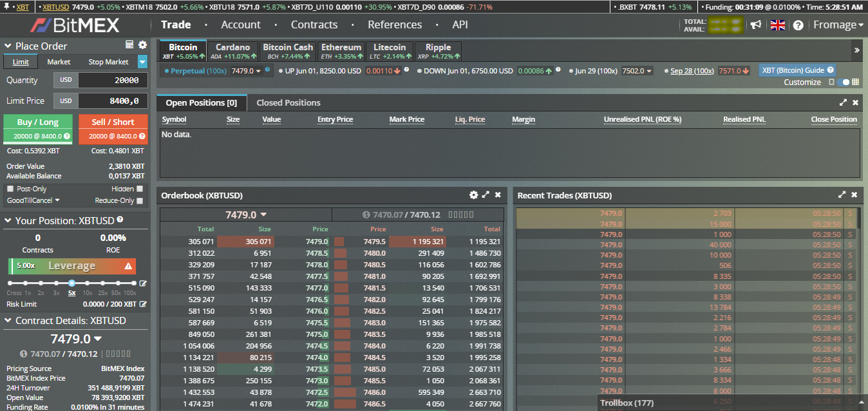
Task: Collapse Contract Details: XBTUSD section
Action: pos(8,321)
